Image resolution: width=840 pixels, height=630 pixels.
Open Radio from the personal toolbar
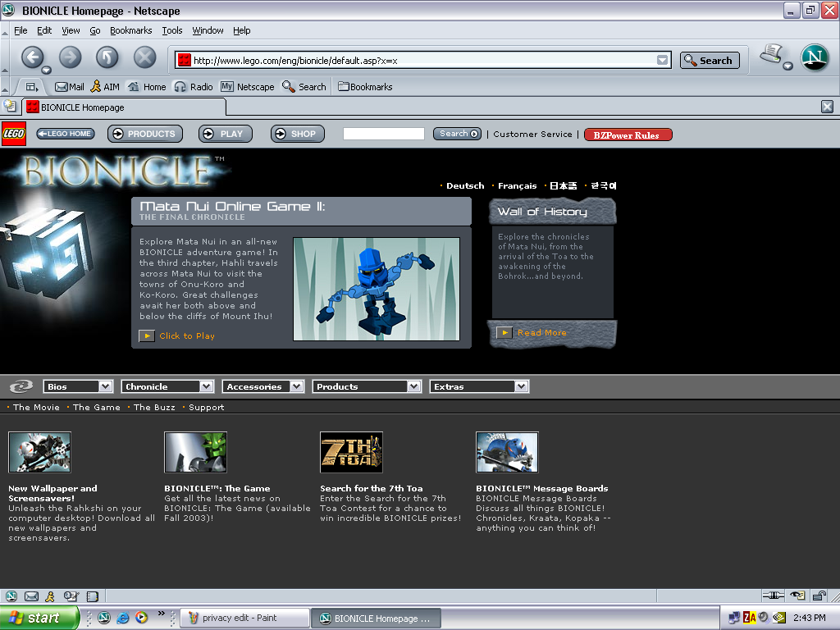194,87
